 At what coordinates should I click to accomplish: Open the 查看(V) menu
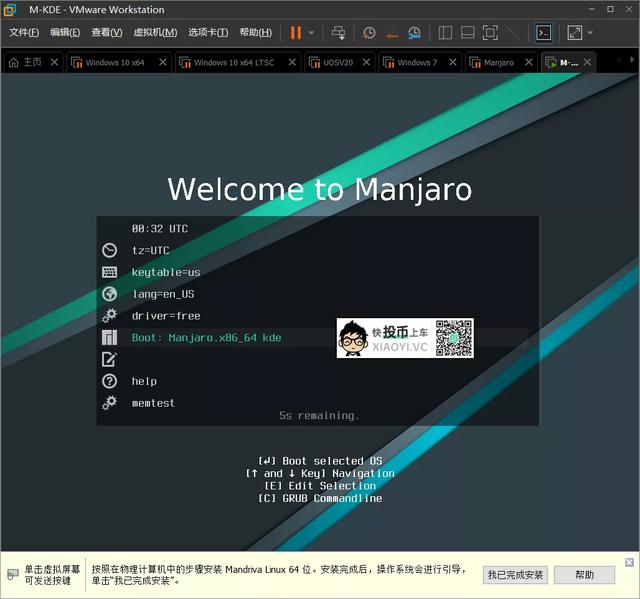point(107,32)
